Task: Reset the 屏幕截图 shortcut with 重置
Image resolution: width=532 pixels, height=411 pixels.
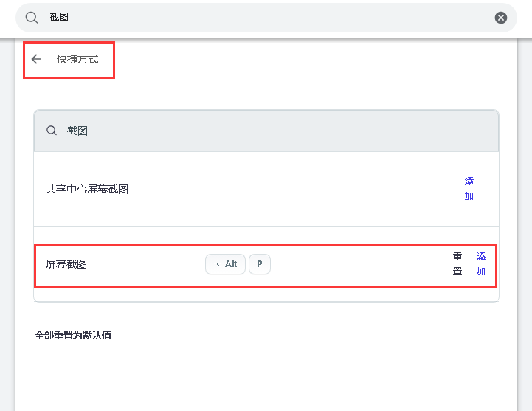Action: (x=457, y=263)
